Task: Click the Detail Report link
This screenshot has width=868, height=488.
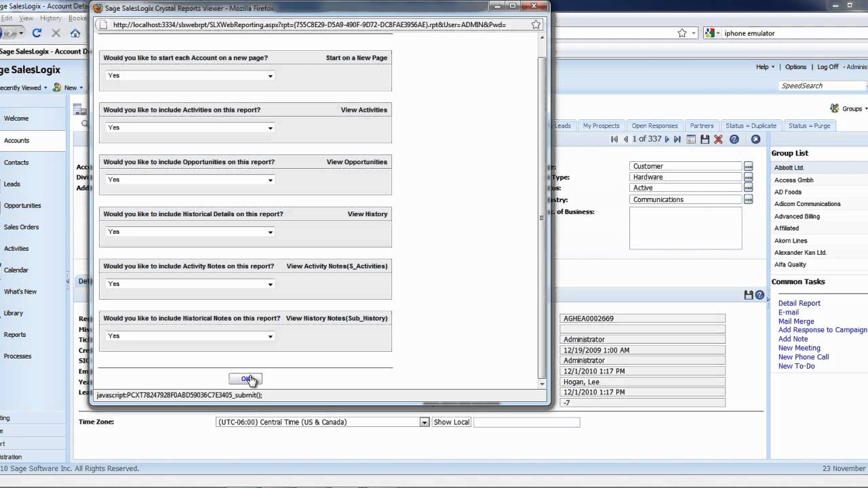Action: click(799, 304)
